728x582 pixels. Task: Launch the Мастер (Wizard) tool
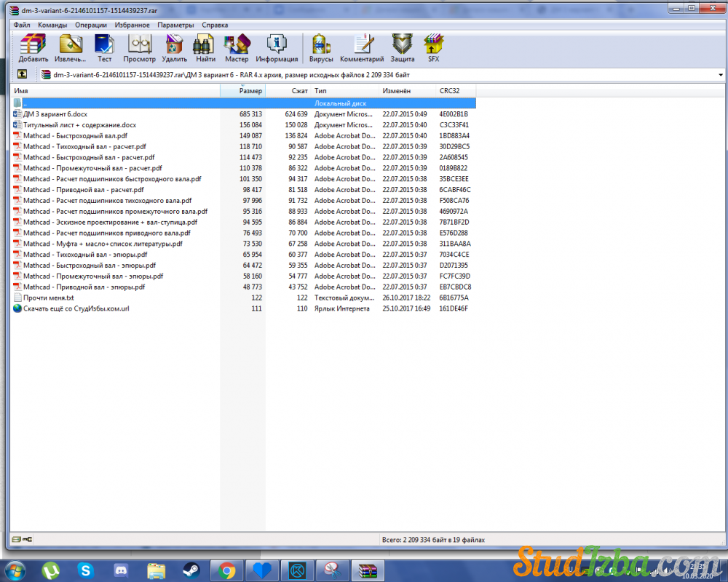[x=237, y=48]
